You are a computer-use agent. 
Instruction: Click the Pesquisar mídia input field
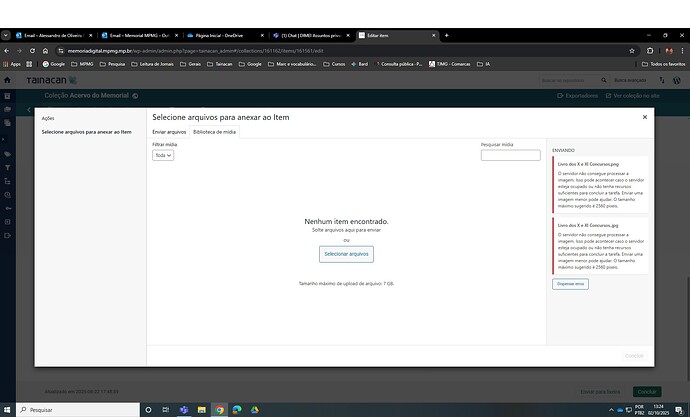tap(510, 155)
